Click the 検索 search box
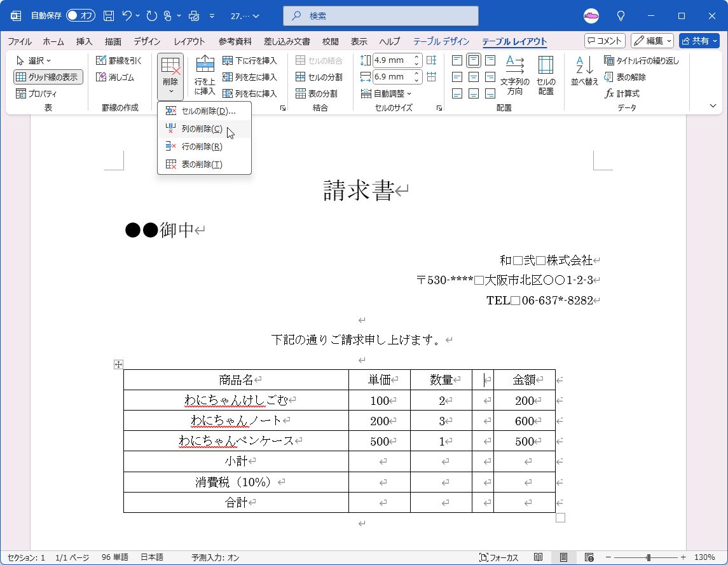This screenshot has width=728, height=565. (381, 16)
